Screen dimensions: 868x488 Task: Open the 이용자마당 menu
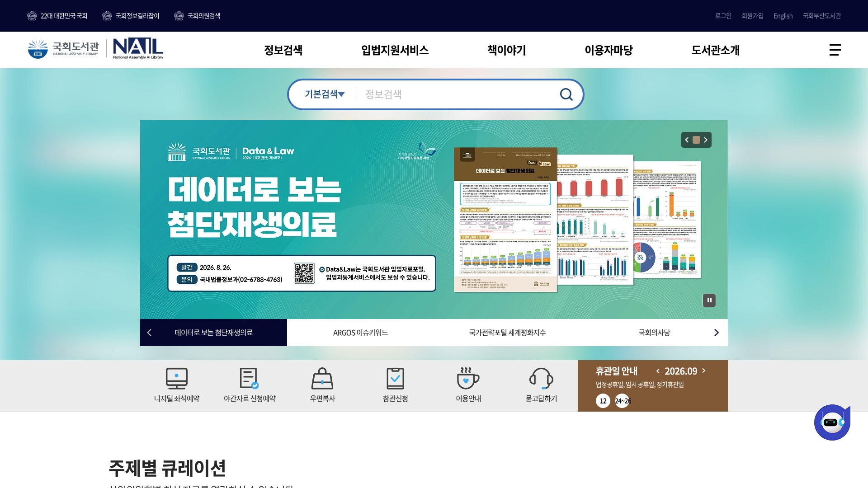(x=609, y=50)
